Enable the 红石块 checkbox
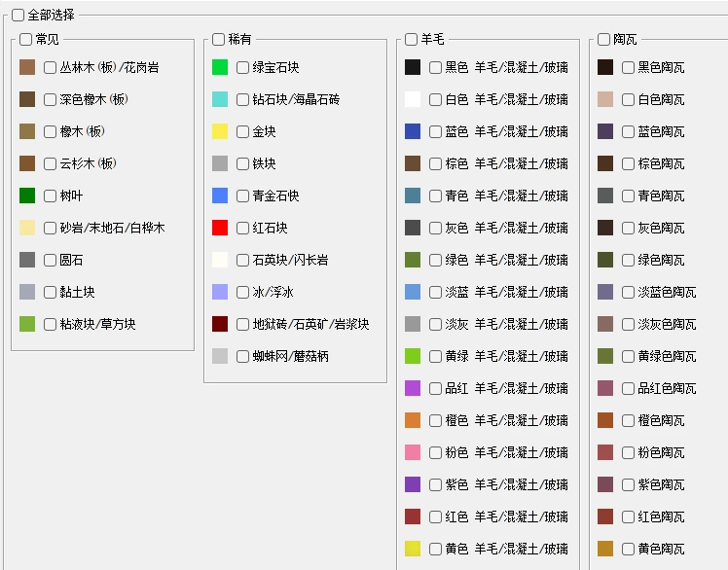The width and height of the screenshot is (728, 570). pos(242,228)
